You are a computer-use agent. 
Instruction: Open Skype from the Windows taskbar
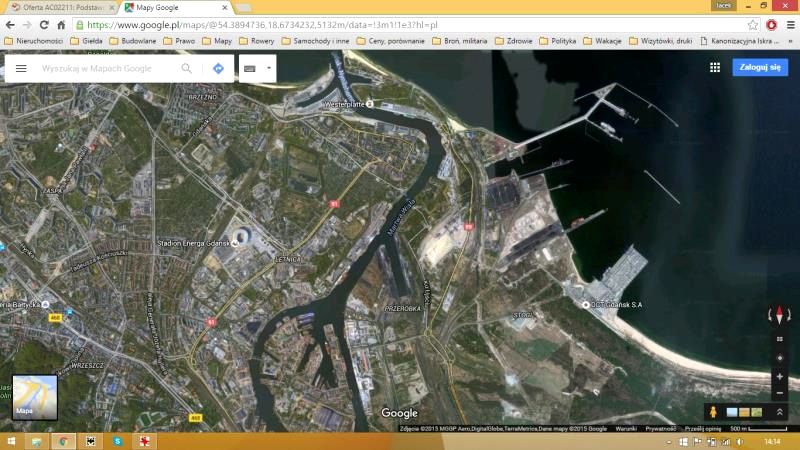(117, 441)
